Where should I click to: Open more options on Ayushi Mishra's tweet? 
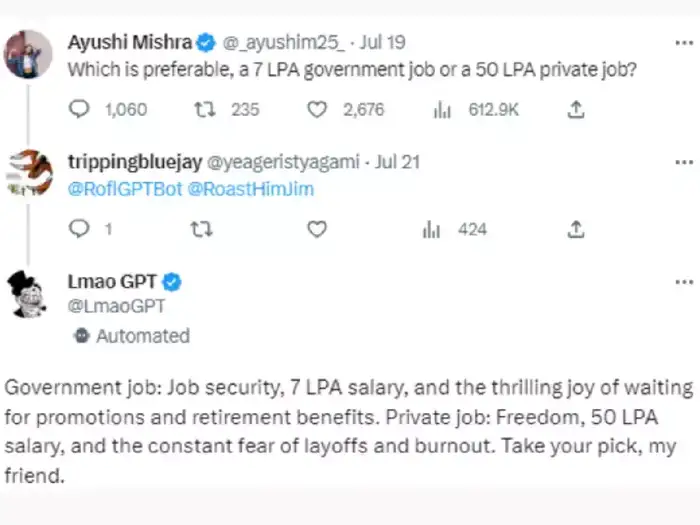click(x=684, y=43)
